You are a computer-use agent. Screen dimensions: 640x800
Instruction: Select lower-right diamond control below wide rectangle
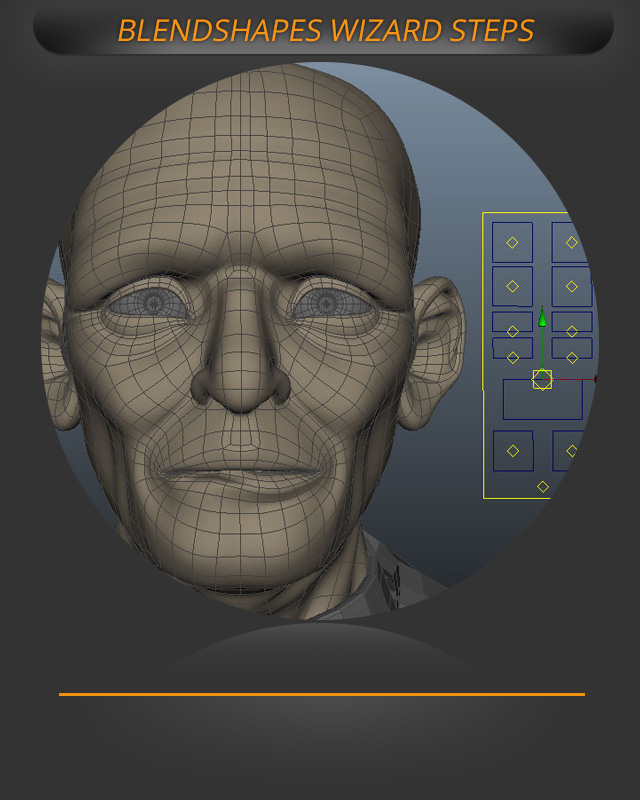pos(572,451)
